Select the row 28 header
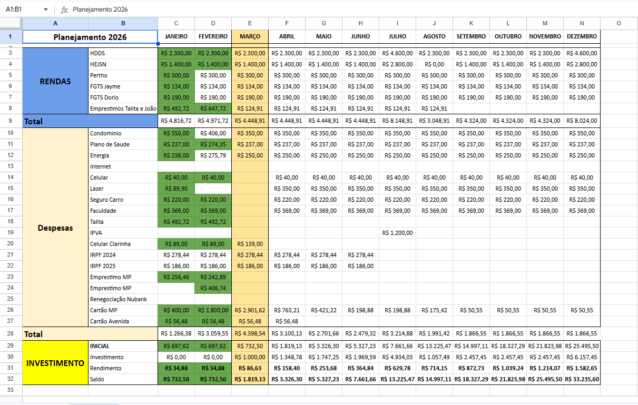This screenshot has height=405, width=638. pos(8,333)
